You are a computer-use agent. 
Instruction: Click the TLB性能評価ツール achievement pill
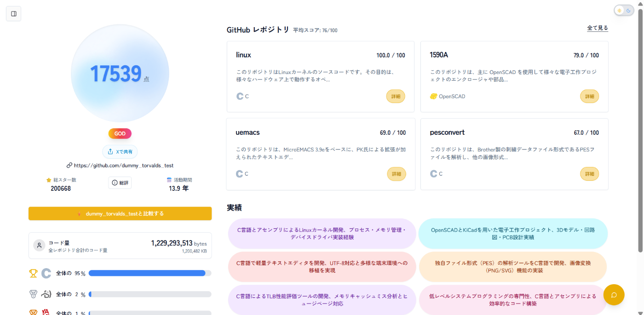point(322,300)
